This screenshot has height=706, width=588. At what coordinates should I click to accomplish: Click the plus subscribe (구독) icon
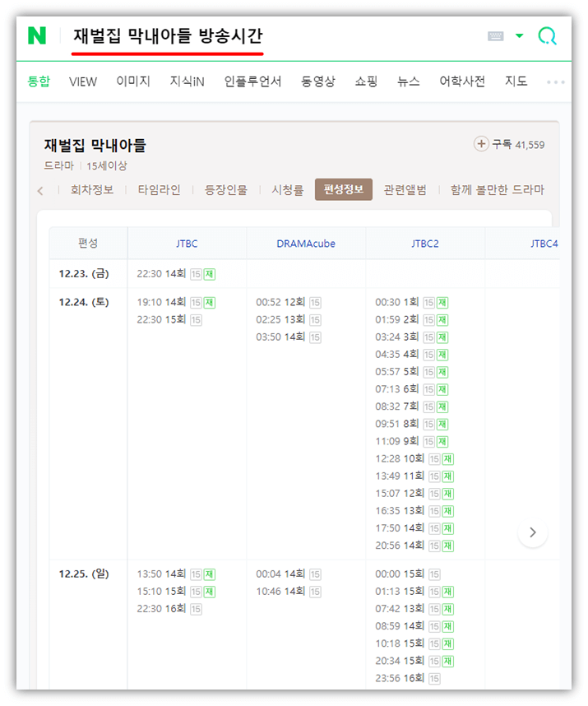click(x=481, y=144)
